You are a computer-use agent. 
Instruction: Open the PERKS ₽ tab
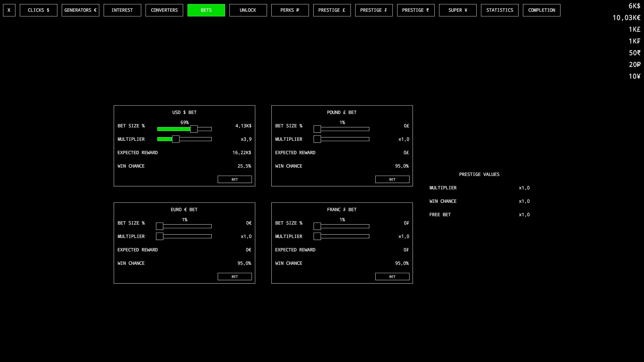290,10
